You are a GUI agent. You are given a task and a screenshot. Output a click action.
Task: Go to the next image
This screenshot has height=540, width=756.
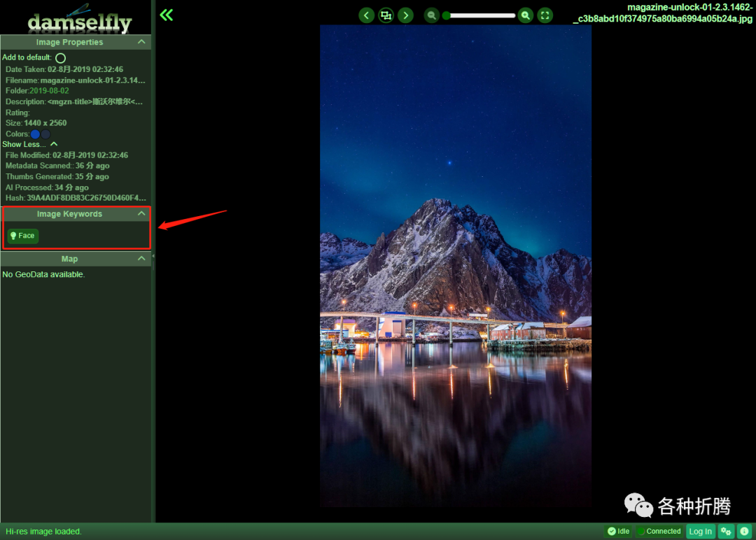(406, 15)
